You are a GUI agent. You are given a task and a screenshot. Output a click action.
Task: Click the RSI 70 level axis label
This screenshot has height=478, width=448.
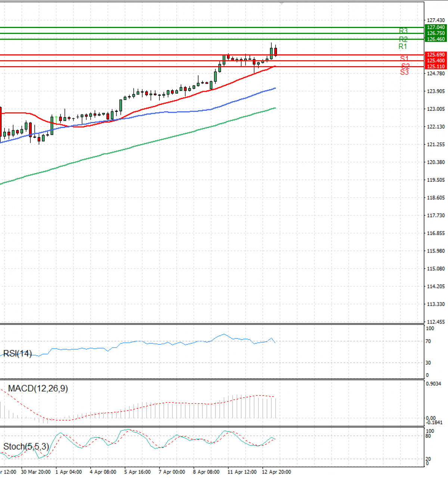(428, 341)
